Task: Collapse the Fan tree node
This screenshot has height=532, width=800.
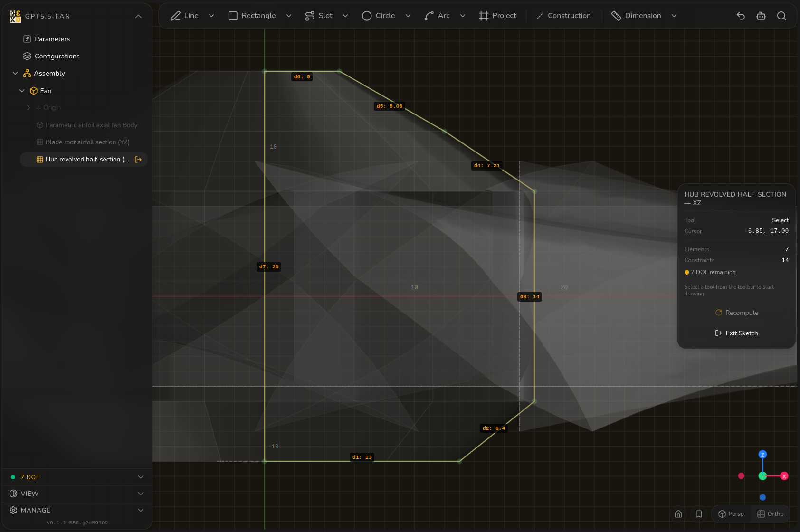Action: [x=22, y=91]
